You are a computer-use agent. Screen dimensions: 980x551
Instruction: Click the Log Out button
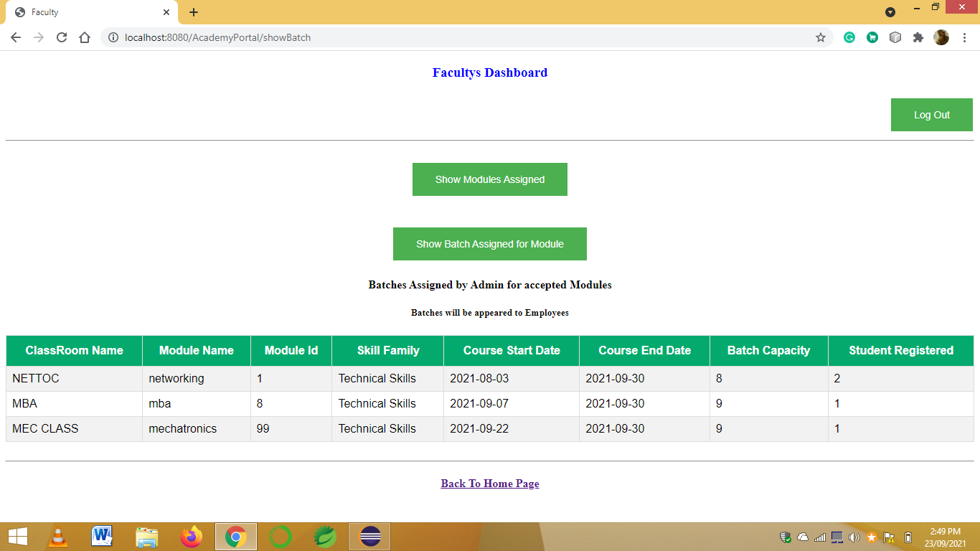931,114
